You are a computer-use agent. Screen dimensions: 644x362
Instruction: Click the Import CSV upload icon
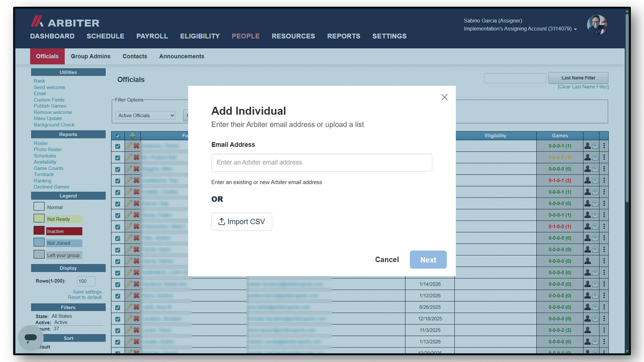pyautogui.click(x=221, y=222)
